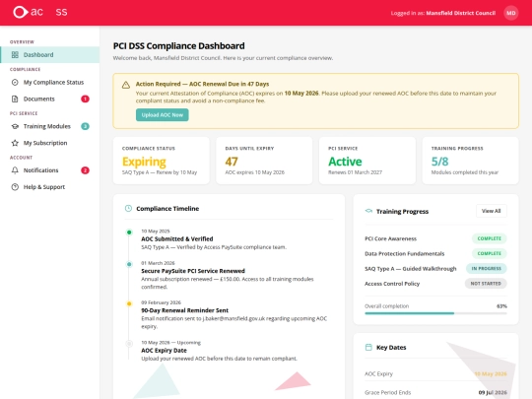This screenshot has width=532, height=399.
Task: Click the red badge on Notifications
Action: [x=85, y=170]
